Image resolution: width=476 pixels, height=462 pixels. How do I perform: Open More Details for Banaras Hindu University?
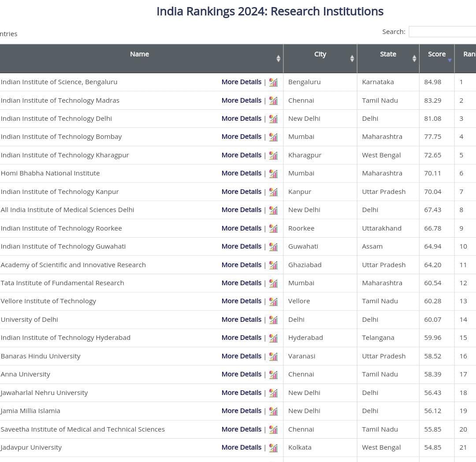pos(242,356)
